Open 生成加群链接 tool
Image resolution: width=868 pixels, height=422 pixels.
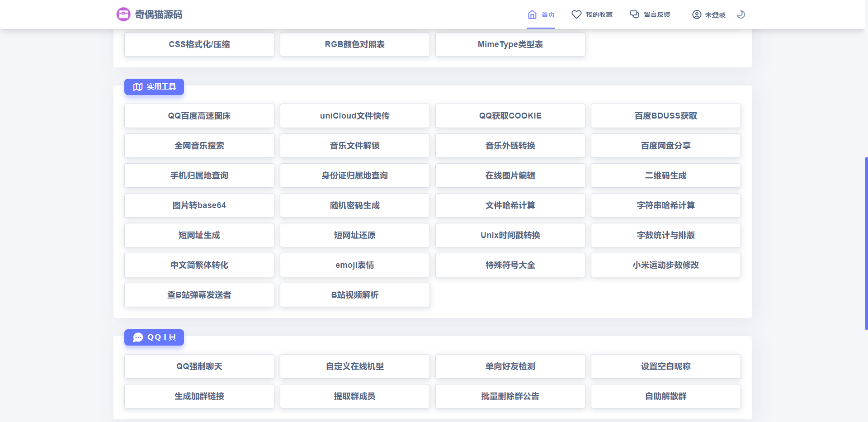[x=199, y=396]
